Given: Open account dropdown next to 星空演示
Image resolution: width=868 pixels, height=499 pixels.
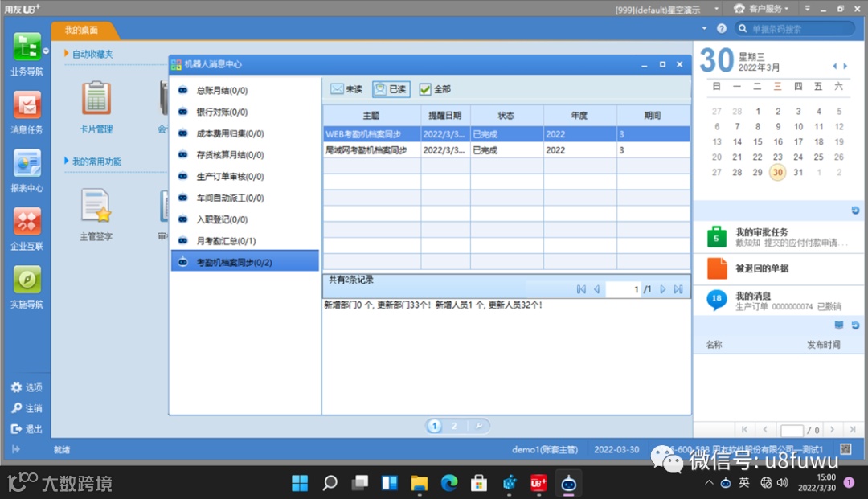Looking at the screenshot, I should [x=716, y=9].
